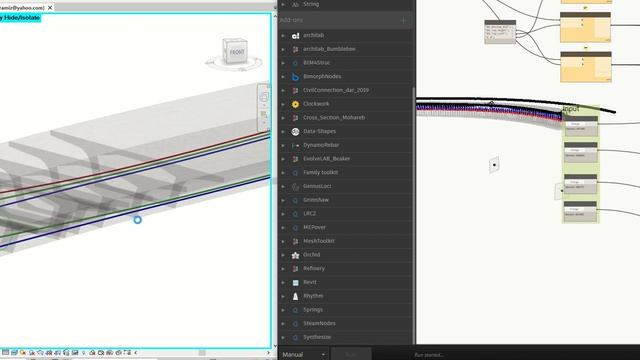Click the GeniusLoci package icon
This screenshot has height=360, width=640.
pos(296,187)
